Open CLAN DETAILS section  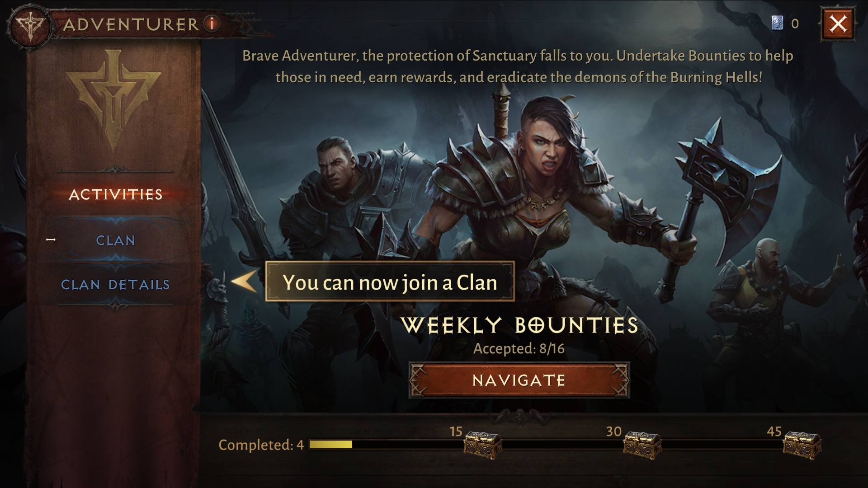click(116, 284)
